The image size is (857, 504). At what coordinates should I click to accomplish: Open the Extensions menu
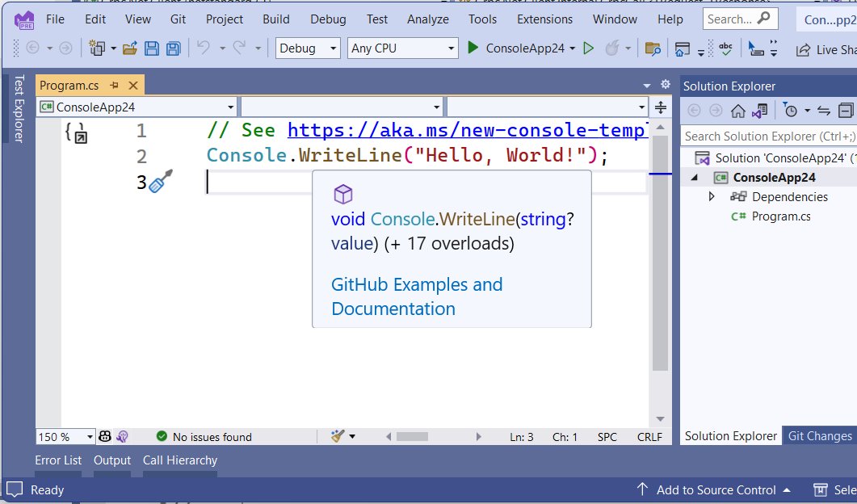pos(545,19)
